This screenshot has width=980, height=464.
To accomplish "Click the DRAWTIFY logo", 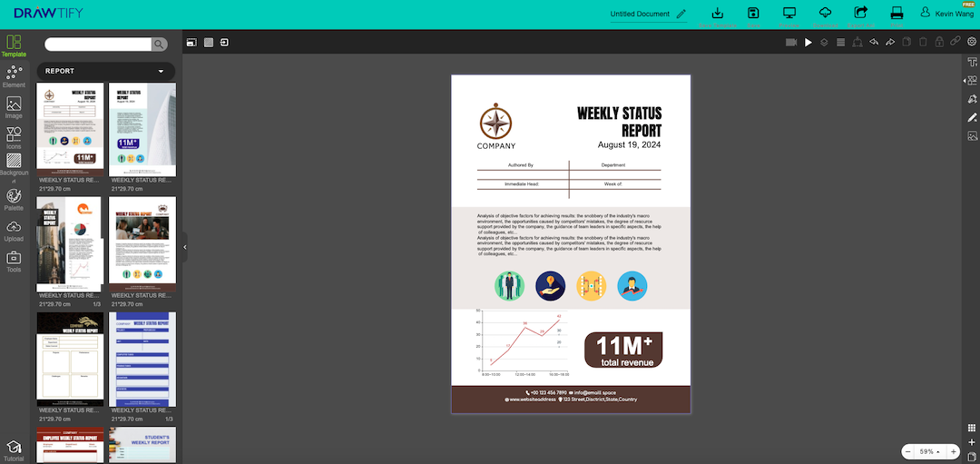I will pos(48,13).
